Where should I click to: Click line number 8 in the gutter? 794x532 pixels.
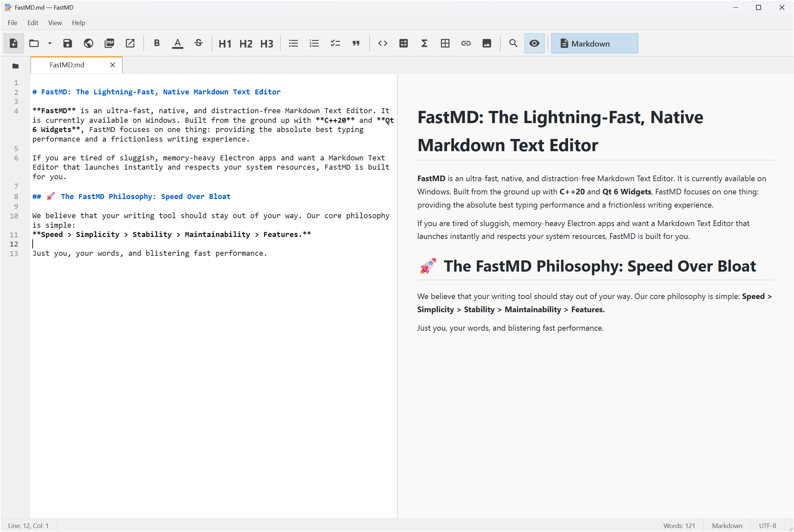coord(16,196)
